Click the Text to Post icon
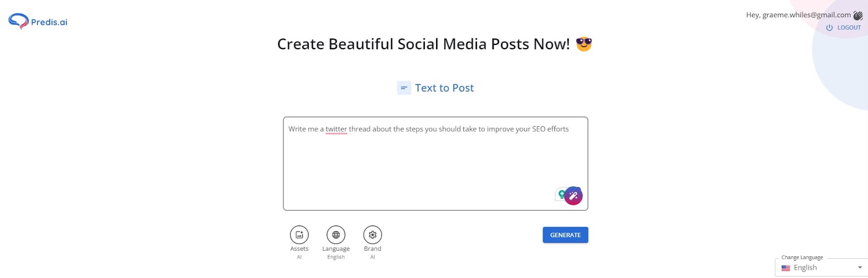The height and width of the screenshot is (278, 868). point(404,88)
